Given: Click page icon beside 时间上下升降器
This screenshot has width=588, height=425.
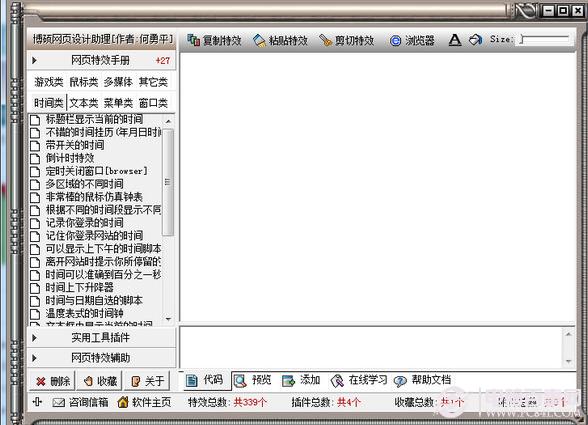Looking at the screenshot, I should pyautogui.click(x=35, y=288).
